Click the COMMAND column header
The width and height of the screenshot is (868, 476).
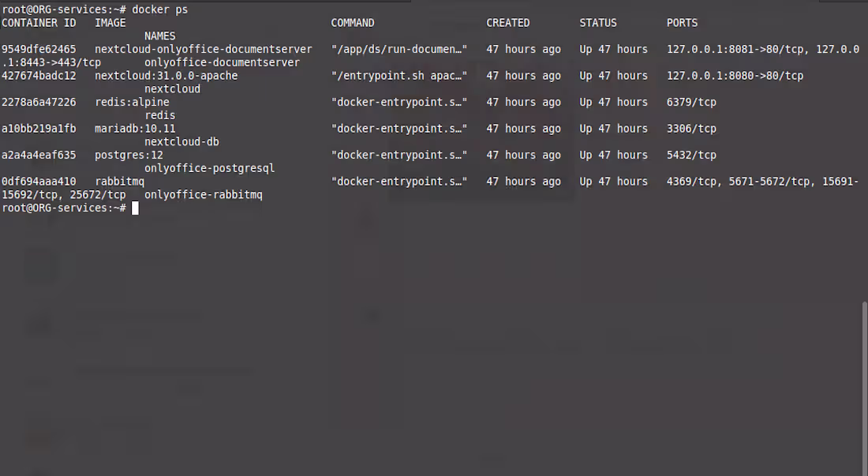(x=353, y=22)
